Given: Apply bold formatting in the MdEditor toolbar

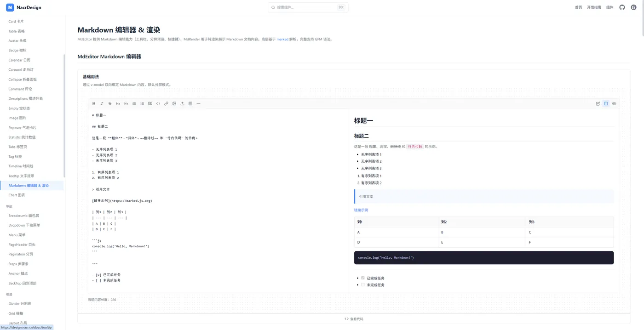Looking at the screenshot, I should tap(94, 103).
